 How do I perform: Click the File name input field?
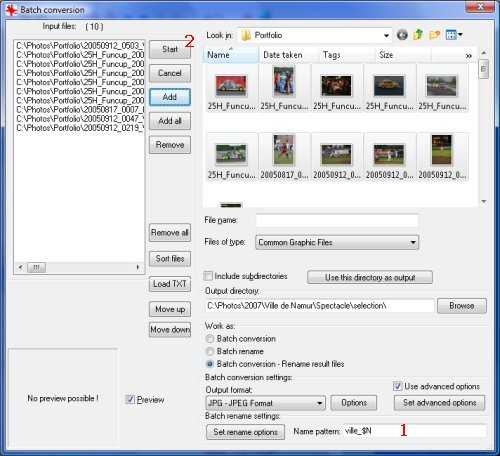(337, 221)
